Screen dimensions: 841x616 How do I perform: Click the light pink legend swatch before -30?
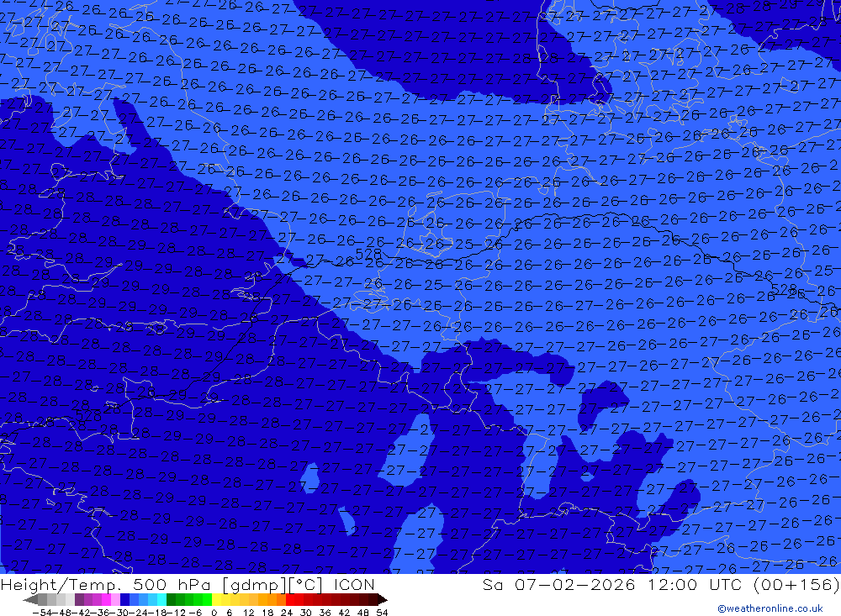pyautogui.click(x=115, y=600)
